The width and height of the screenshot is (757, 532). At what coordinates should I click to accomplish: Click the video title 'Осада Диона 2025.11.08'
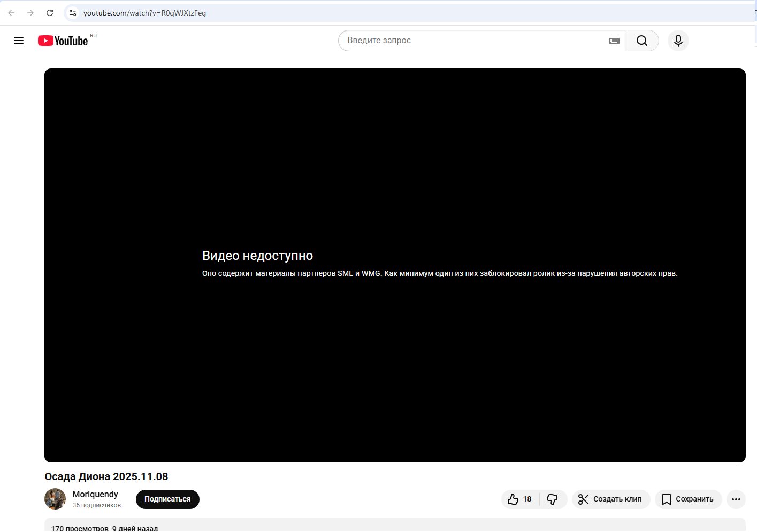106,476
